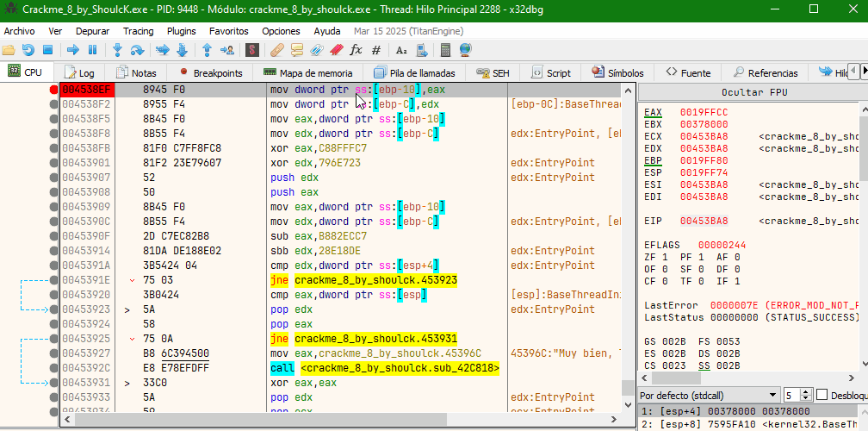Switch to the Mapa de memoria tab
868x431 pixels.
point(307,72)
